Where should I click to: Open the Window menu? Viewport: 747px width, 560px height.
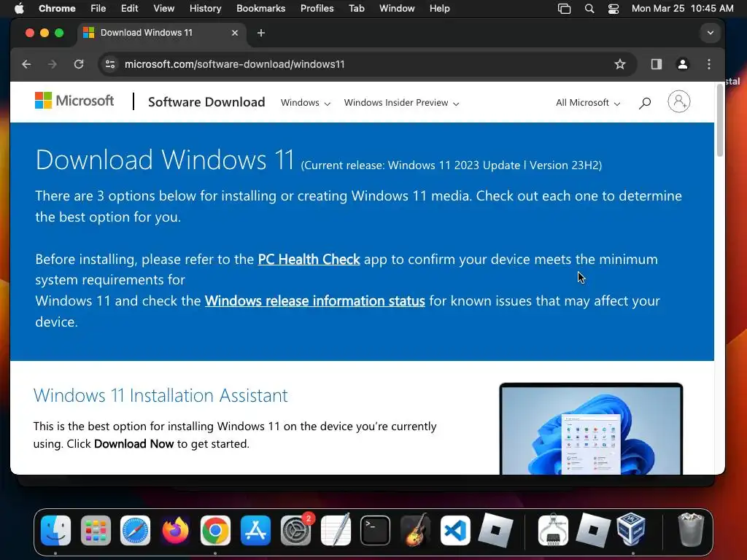[397, 8]
